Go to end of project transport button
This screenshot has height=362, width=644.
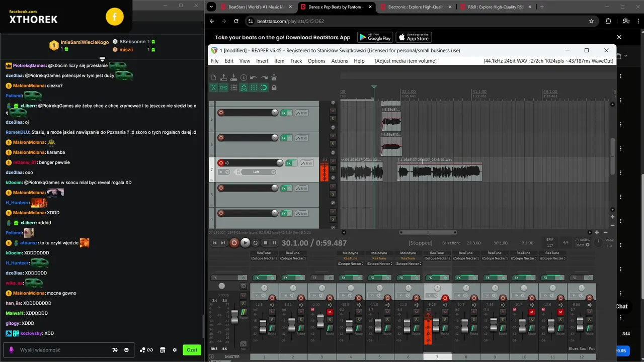pyautogui.click(x=223, y=243)
